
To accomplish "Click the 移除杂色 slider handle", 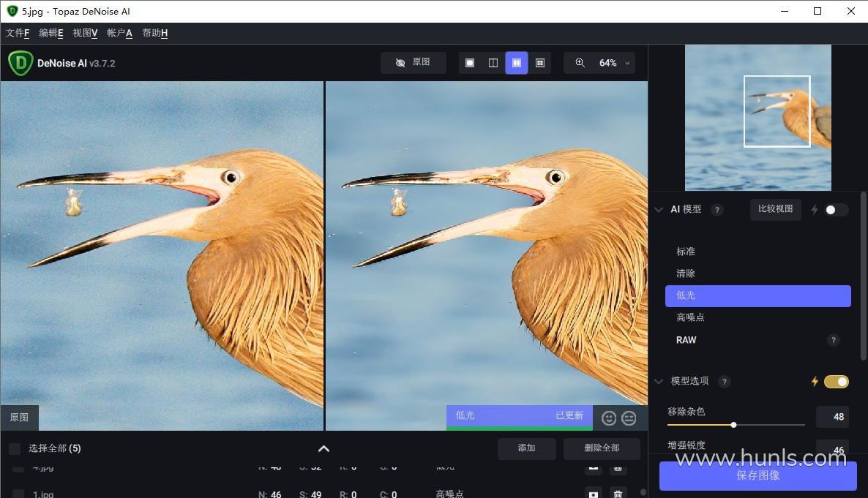I will (733, 425).
